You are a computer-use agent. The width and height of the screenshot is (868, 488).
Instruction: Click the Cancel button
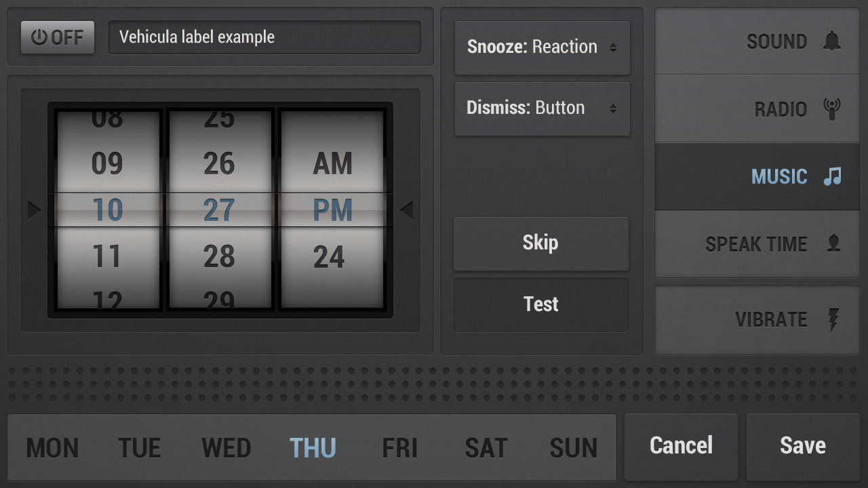coord(681,446)
